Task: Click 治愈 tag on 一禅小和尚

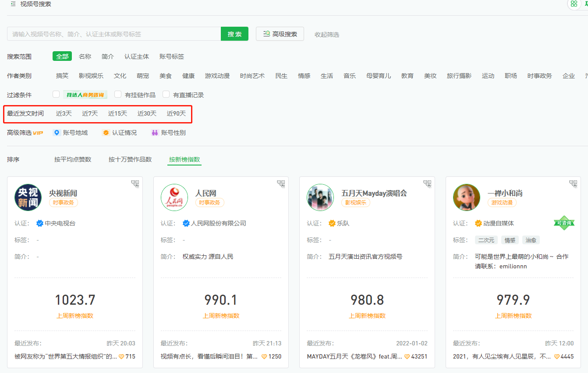Action: tap(531, 240)
